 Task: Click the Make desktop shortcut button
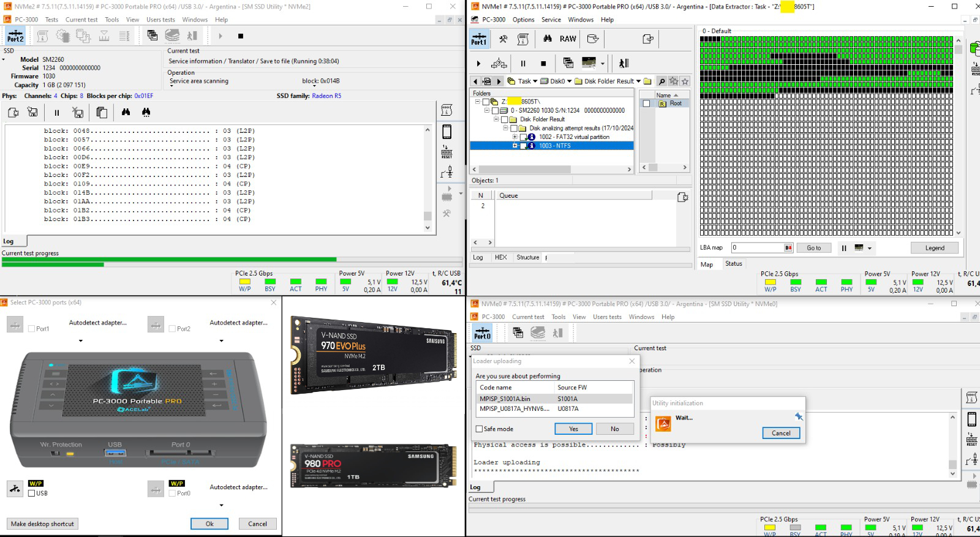[43, 524]
